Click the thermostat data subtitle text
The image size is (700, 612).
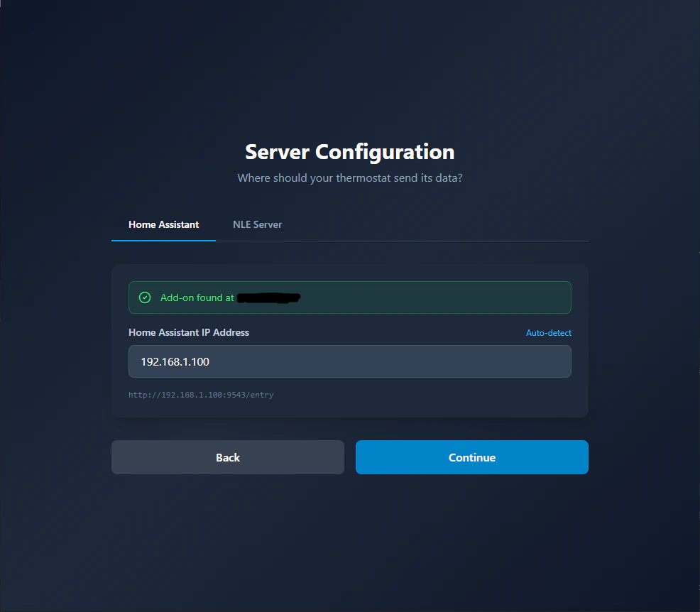pyautogui.click(x=349, y=177)
